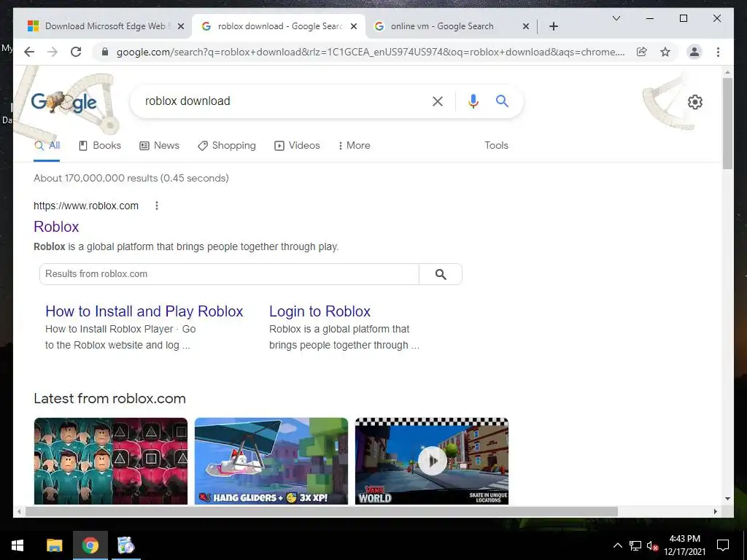Start voice search with microphone icon
The height and width of the screenshot is (560, 747).
[473, 101]
